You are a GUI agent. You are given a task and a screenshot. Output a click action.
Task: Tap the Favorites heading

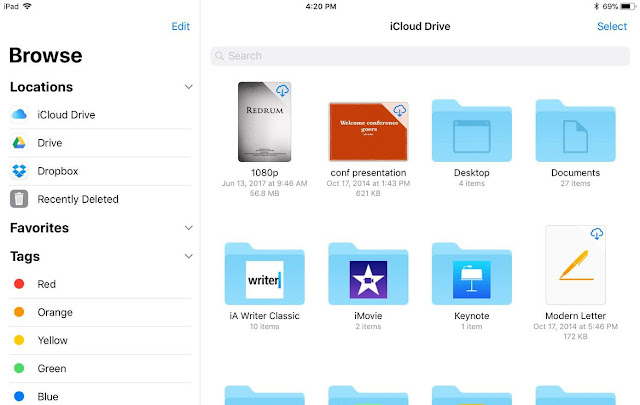[x=39, y=228]
